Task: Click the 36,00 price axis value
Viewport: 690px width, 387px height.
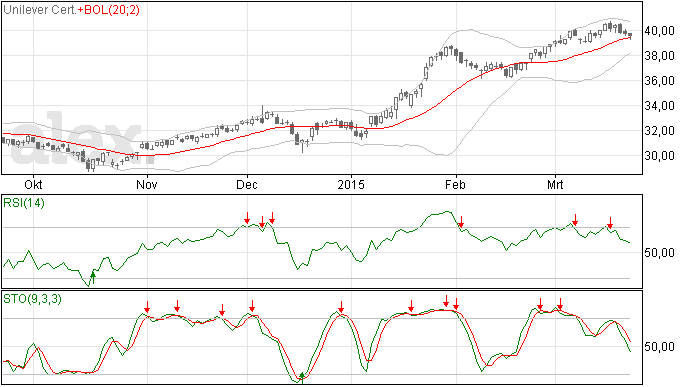Action: coord(659,81)
